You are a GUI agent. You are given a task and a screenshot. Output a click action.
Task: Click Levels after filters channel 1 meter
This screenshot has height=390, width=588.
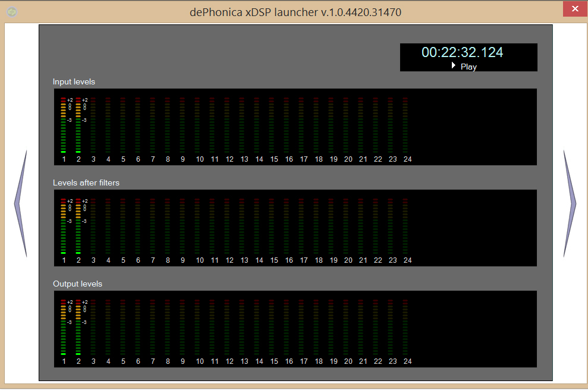pos(64,226)
